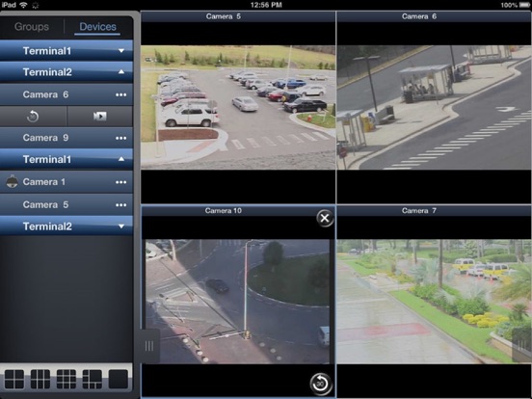Select the Devices tab
532x399 pixels.
[x=97, y=26]
